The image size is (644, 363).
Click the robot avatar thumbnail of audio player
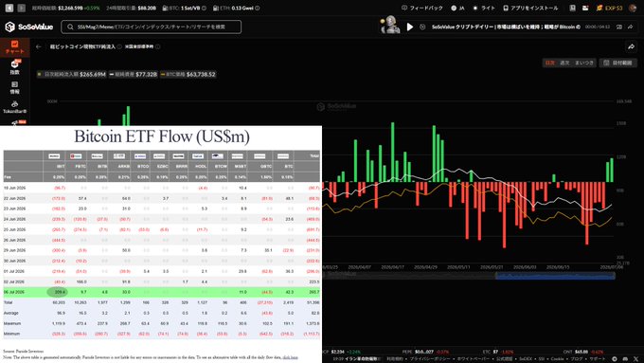[x=390, y=25]
